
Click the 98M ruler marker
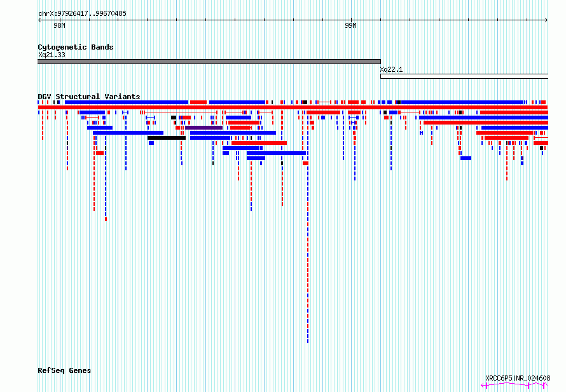[x=60, y=25]
